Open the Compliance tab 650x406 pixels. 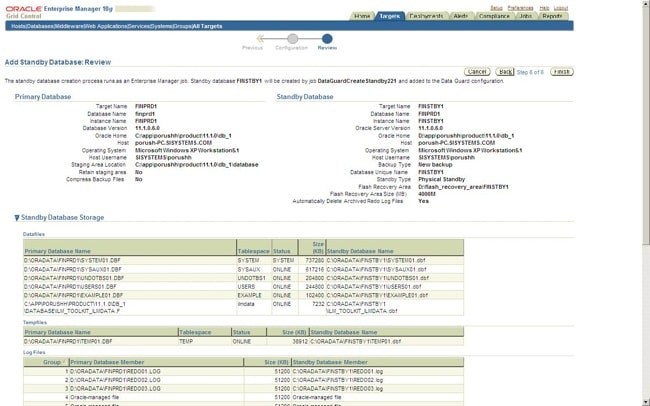(494, 16)
